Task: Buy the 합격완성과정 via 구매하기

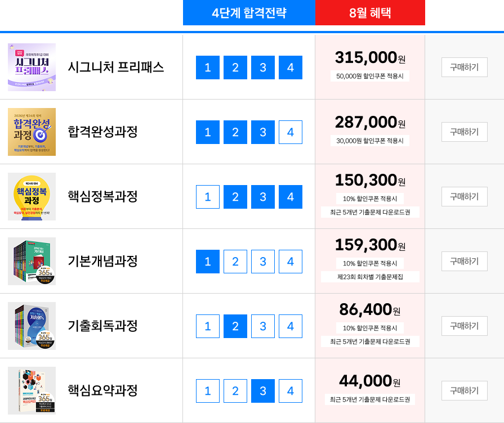Action: tap(465, 132)
